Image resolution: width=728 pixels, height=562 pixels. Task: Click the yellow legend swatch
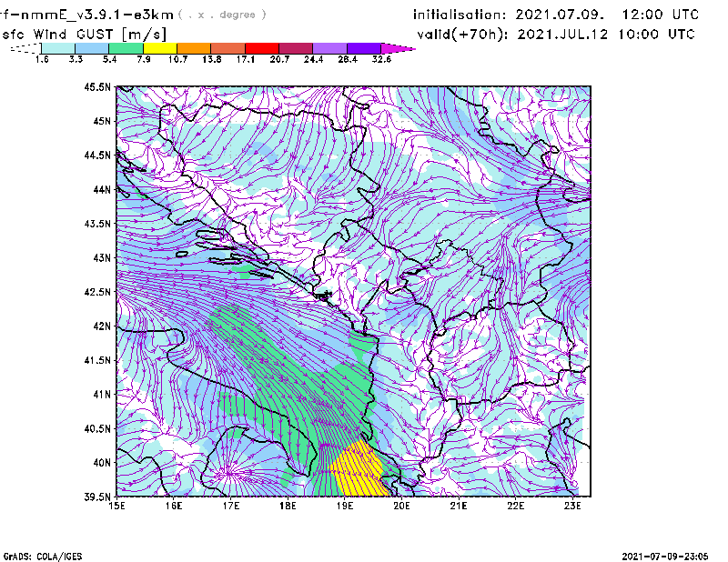pos(160,48)
